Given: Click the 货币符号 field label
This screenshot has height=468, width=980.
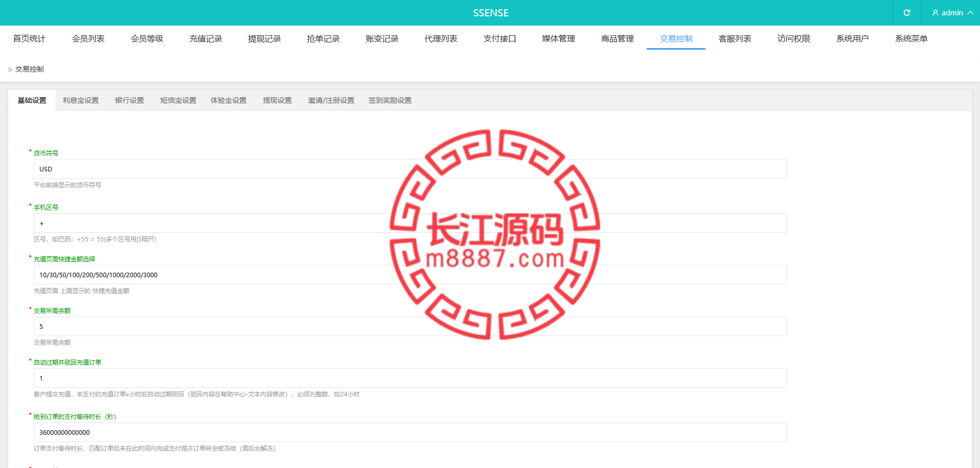Looking at the screenshot, I should [x=46, y=153].
